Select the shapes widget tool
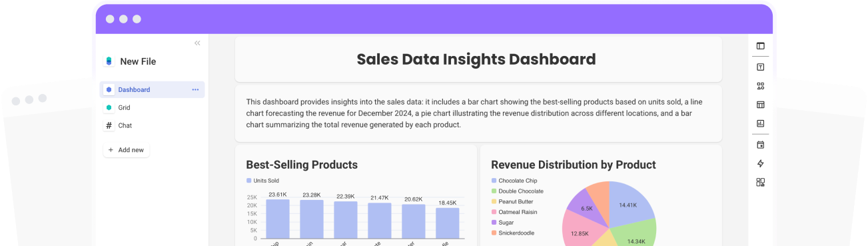The width and height of the screenshot is (868, 246). pos(760,86)
